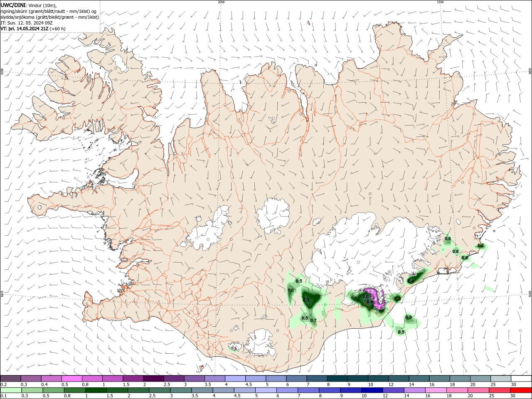Select the 2.3 precipitation value on the map

coord(306,300)
